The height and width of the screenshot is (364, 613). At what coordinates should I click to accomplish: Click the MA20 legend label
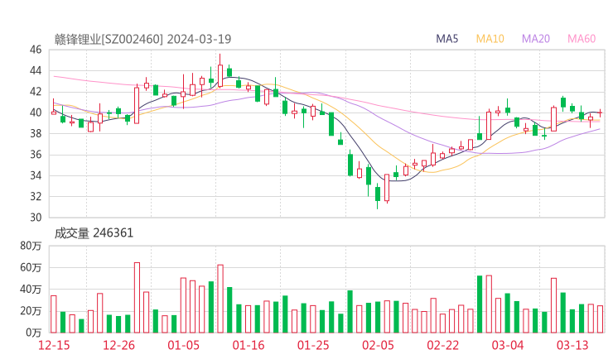coord(536,39)
